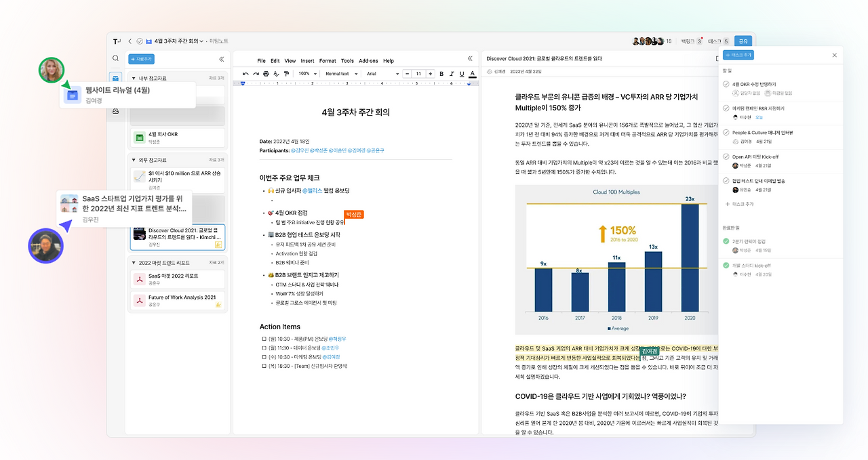Open the text color picker
The image size is (868, 460).
[473, 73]
